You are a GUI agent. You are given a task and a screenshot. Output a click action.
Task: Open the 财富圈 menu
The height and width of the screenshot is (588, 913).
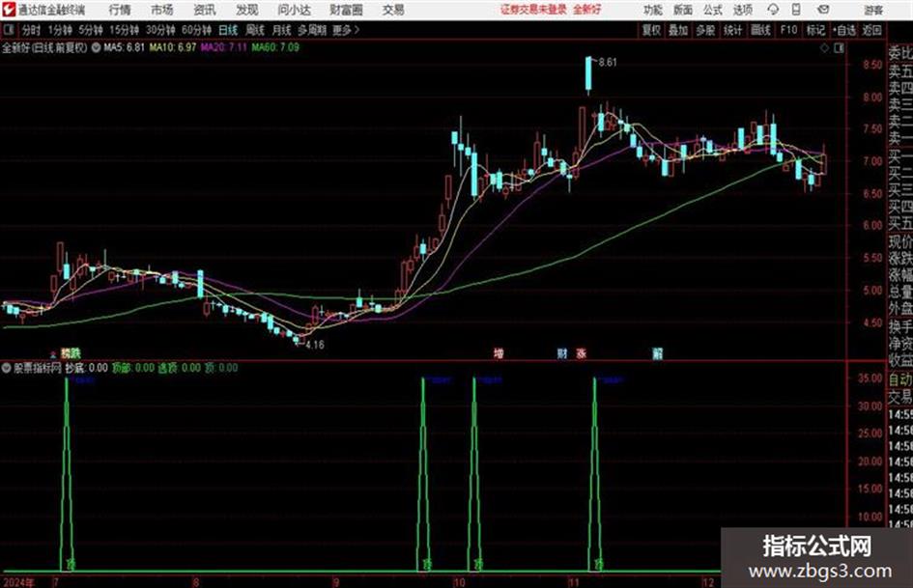pyautogui.click(x=347, y=10)
